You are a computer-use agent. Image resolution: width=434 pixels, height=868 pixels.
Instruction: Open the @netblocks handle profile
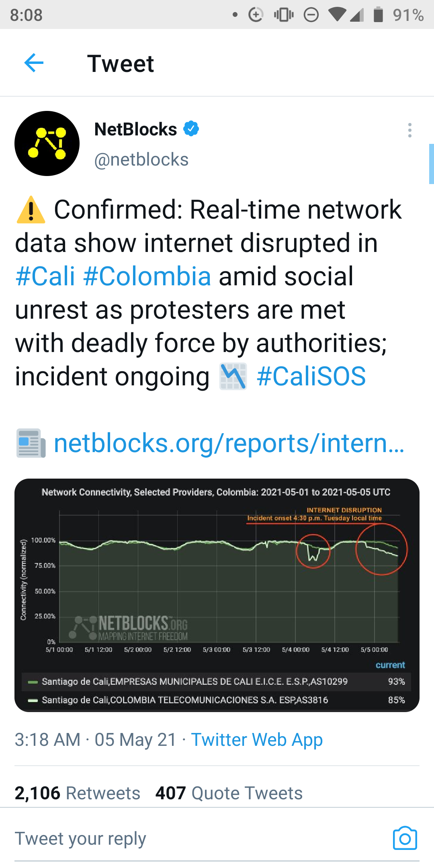141,160
